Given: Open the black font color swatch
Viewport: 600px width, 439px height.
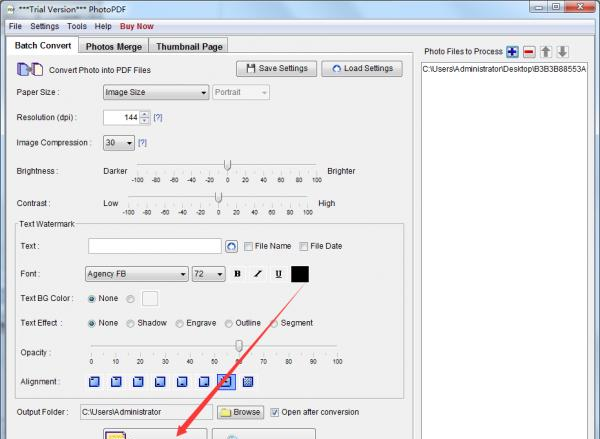Looking at the screenshot, I should coord(300,274).
